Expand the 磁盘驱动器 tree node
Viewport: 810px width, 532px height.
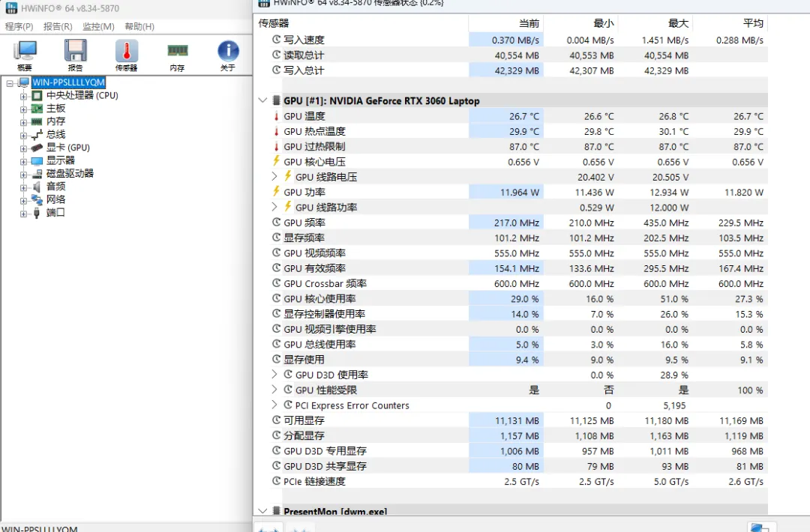point(23,175)
